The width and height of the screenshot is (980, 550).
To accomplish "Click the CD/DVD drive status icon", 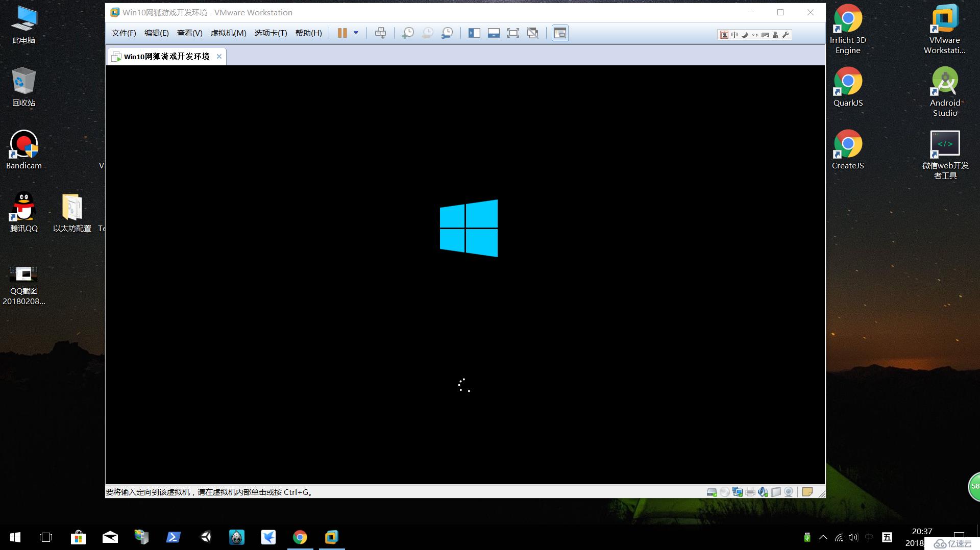I will [724, 492].
